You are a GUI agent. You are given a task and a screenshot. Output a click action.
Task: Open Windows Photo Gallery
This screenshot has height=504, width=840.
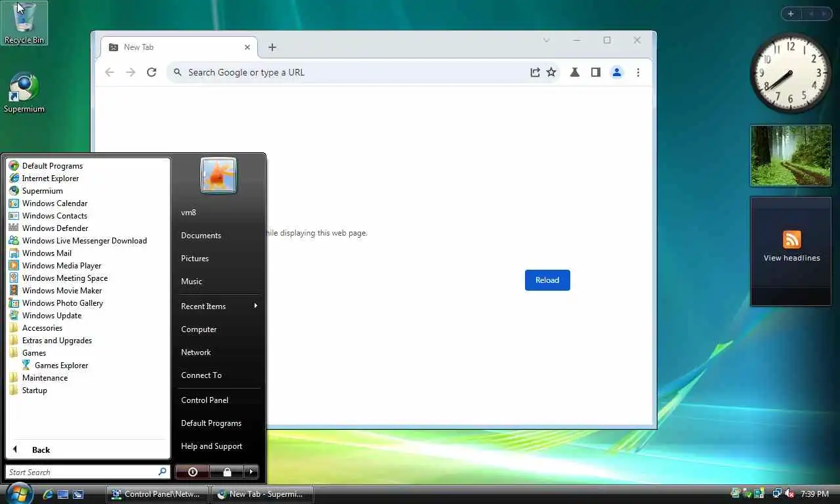pos(56,303)
